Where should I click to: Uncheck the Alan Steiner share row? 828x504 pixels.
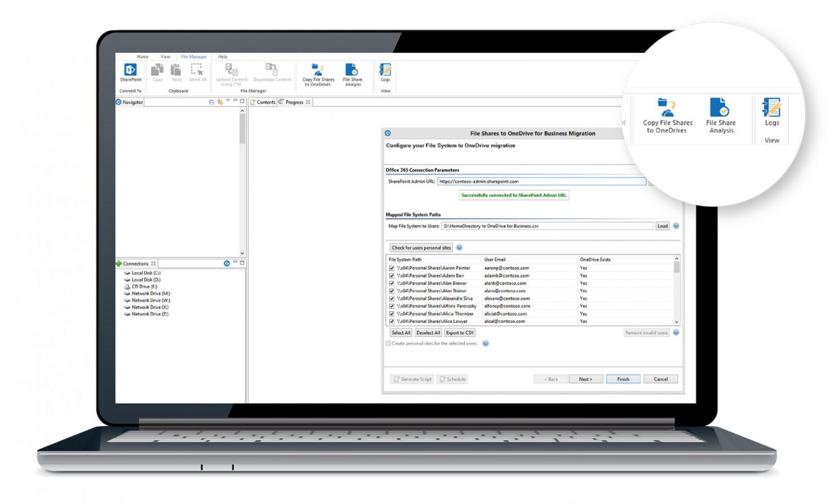coord(392,291)
